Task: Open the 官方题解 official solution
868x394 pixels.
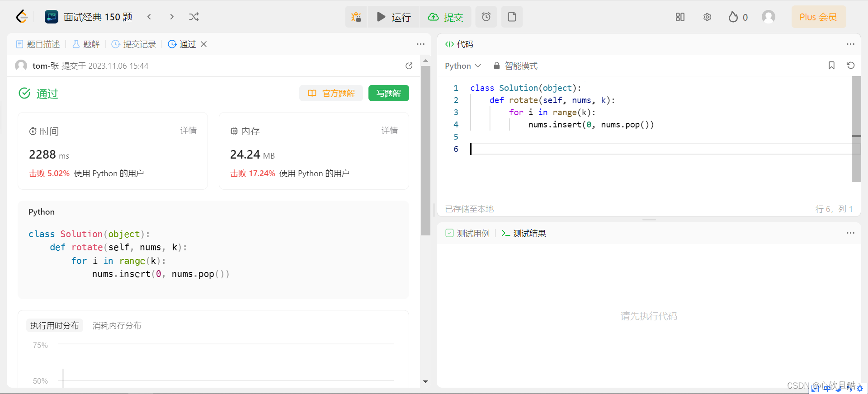Action: pos(331,93)
